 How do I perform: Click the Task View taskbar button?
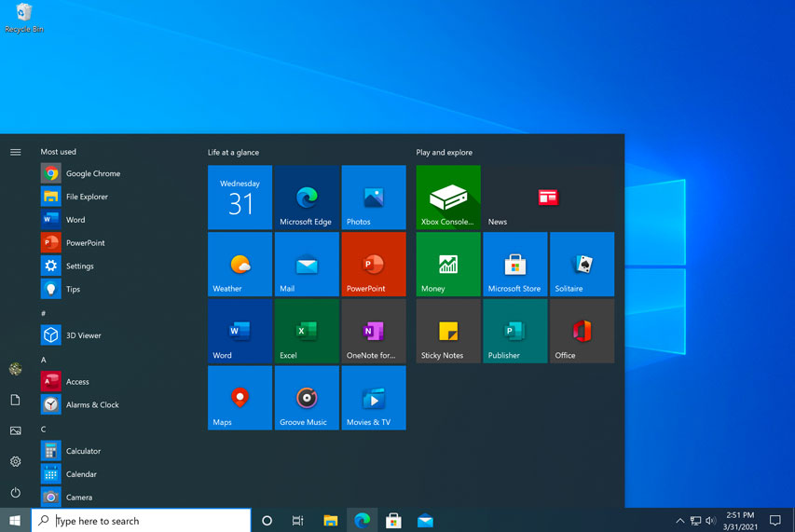[297, 521]
